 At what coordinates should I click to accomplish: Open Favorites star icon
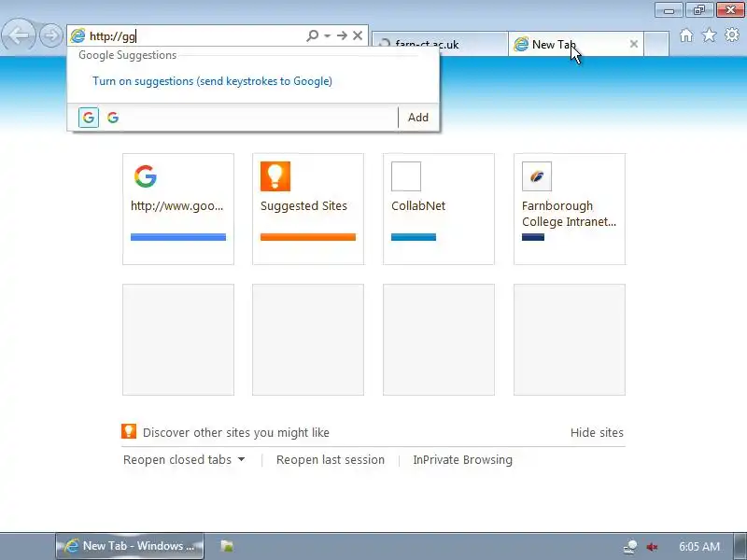709,35
